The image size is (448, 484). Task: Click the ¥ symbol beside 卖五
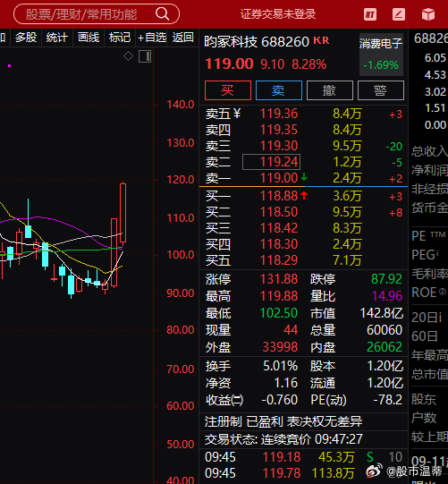click(237, 114)
